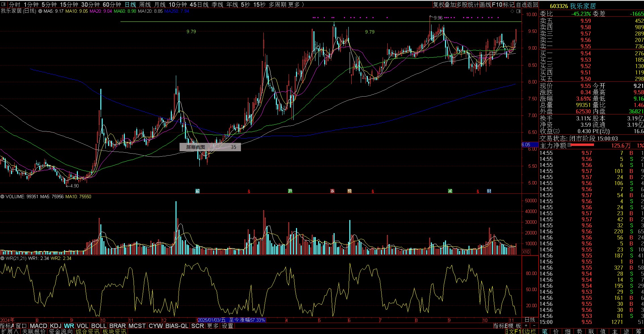Image resolution: width=644 pixels, height=334 pixels.
Task: Switch to the 分时 timeframe
Action: coord(15,5)
